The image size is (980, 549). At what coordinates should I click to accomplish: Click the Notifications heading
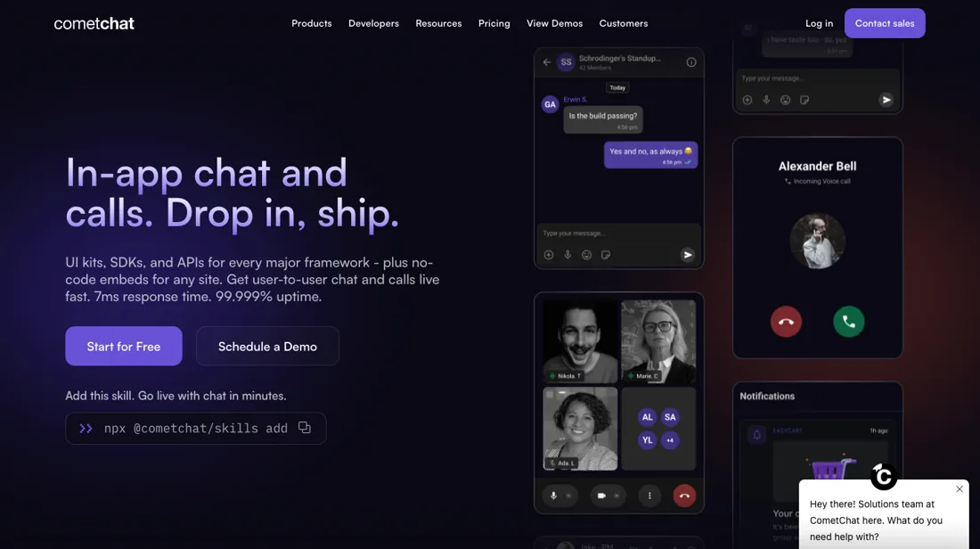(767, 397)
